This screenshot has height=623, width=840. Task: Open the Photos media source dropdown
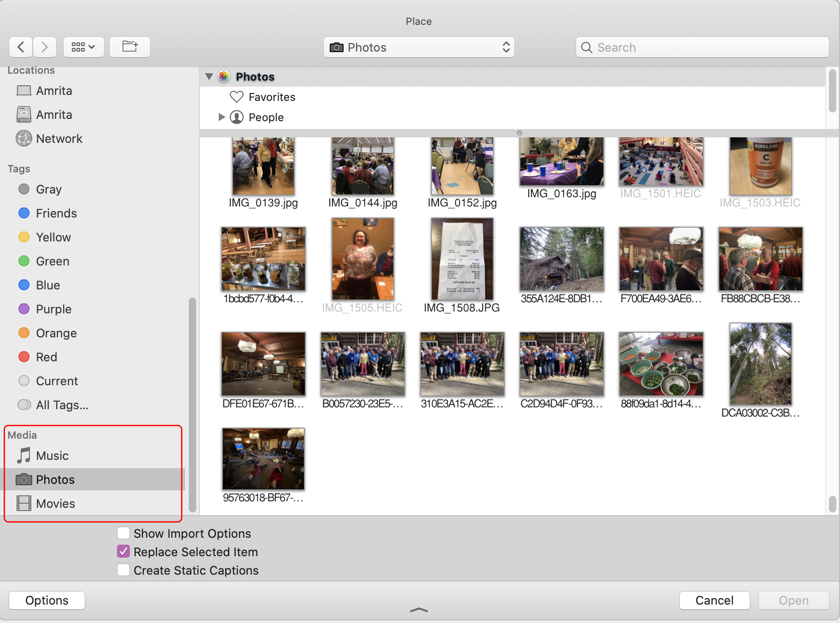coord(418,47)
